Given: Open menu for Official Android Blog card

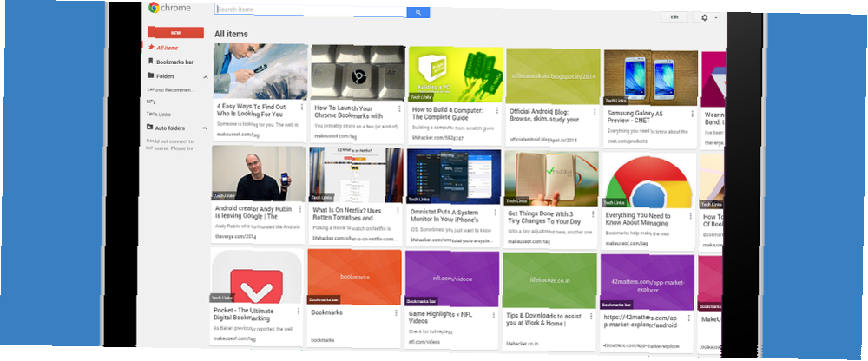Looking at the screenshot, I should tap(595, 112).
